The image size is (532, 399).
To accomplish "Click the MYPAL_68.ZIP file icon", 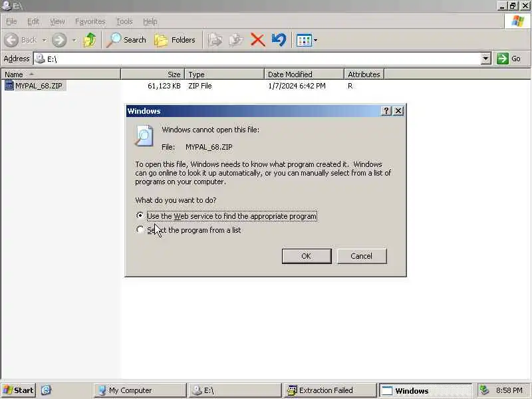I will (9, 86).
